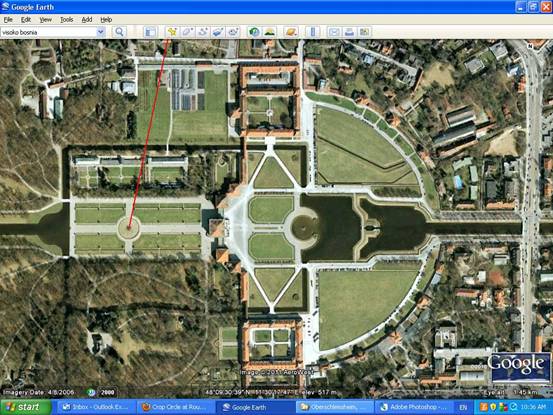The width and height of the screenshot is (553, 415).
Task: Click the coordinates and elevation readout
Action: coord(271,392)
